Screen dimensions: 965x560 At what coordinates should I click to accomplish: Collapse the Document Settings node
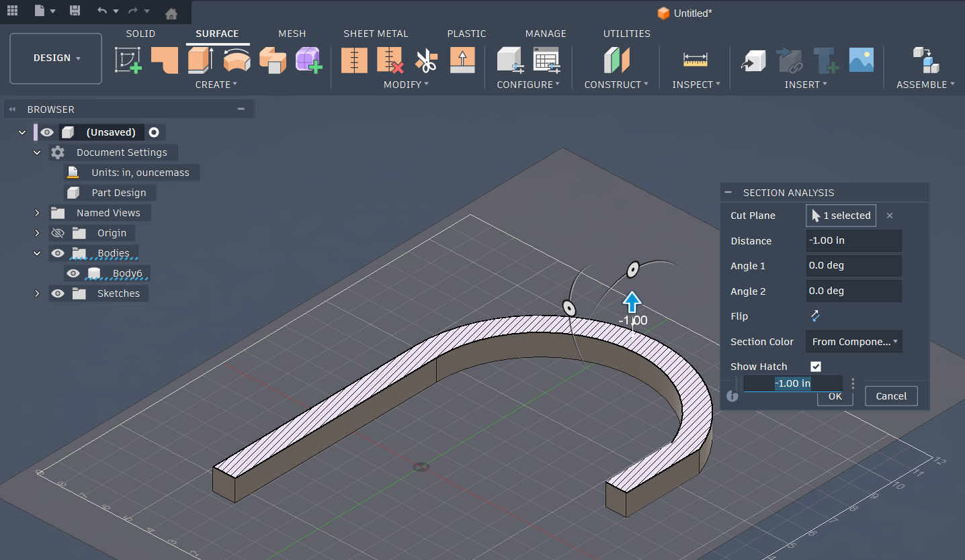[x=38, y=152]
